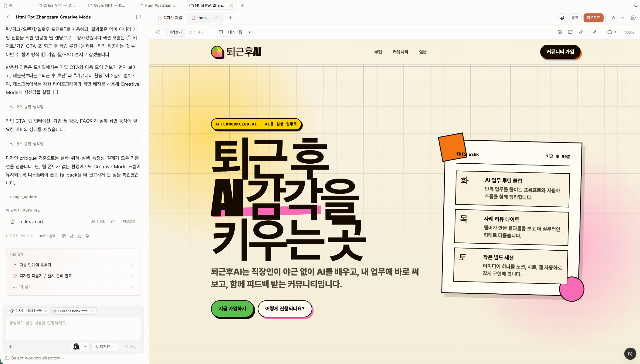Select the index.html file row
Image resolution: width=640 pixels, height=364 pixels.
click(x=73, y=222)
